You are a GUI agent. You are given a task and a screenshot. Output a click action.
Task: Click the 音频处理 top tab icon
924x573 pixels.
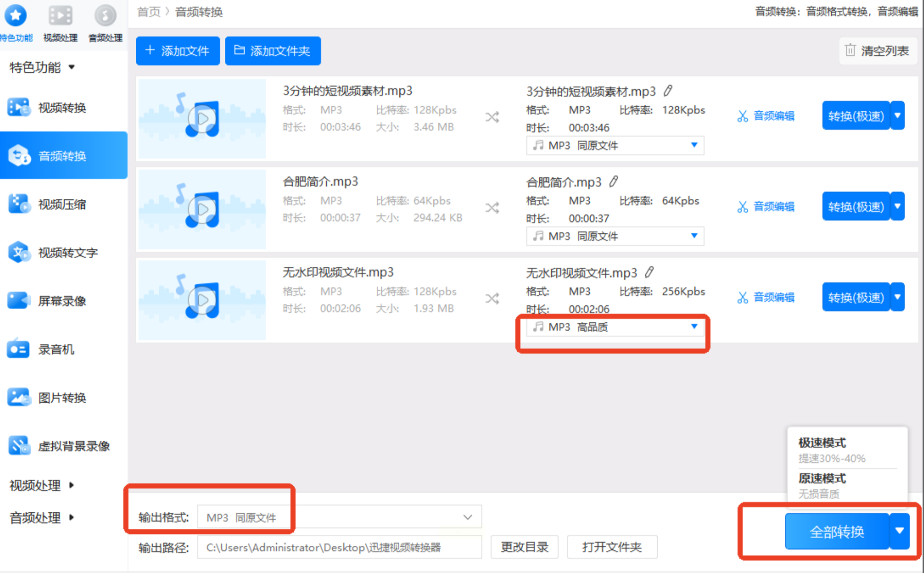(x=105, y=16)
